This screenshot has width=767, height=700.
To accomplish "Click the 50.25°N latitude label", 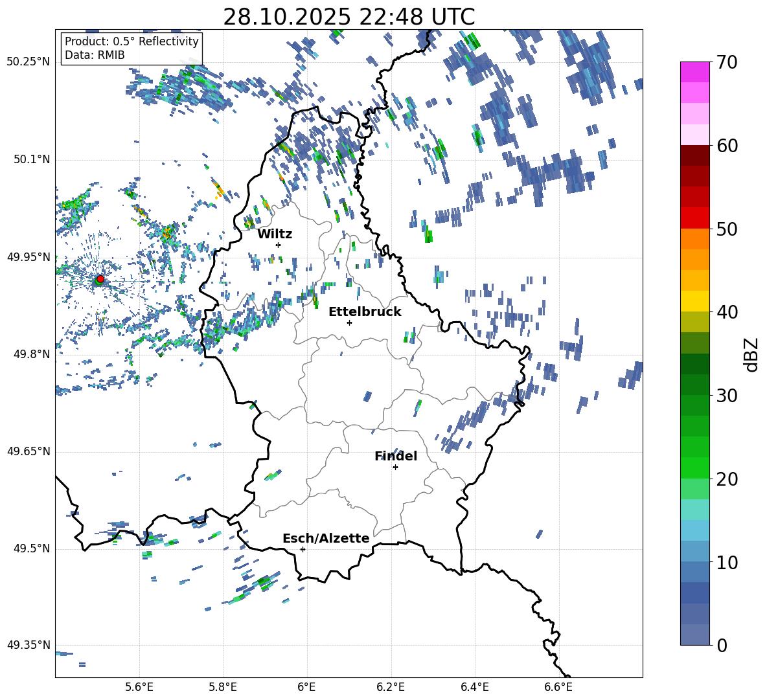I will click(29, 62).
